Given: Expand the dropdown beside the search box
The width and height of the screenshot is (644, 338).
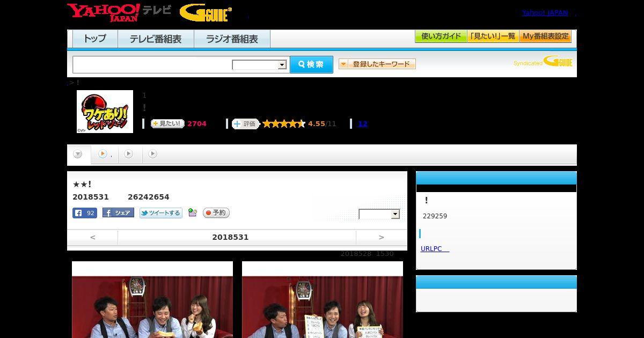Looking at the screenshot, I should (x=260, y=65).
